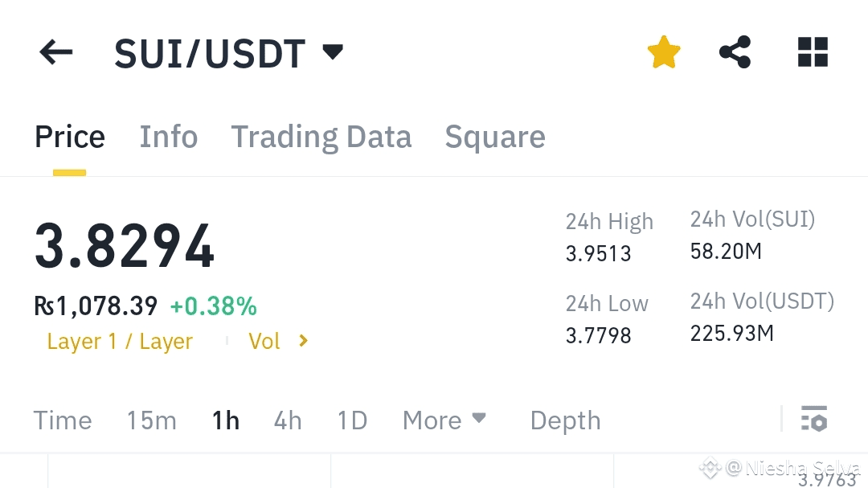The width and height of the screenshot is (868, 488).
Task: Select the Price tab
Action: (x=70, y=136)
